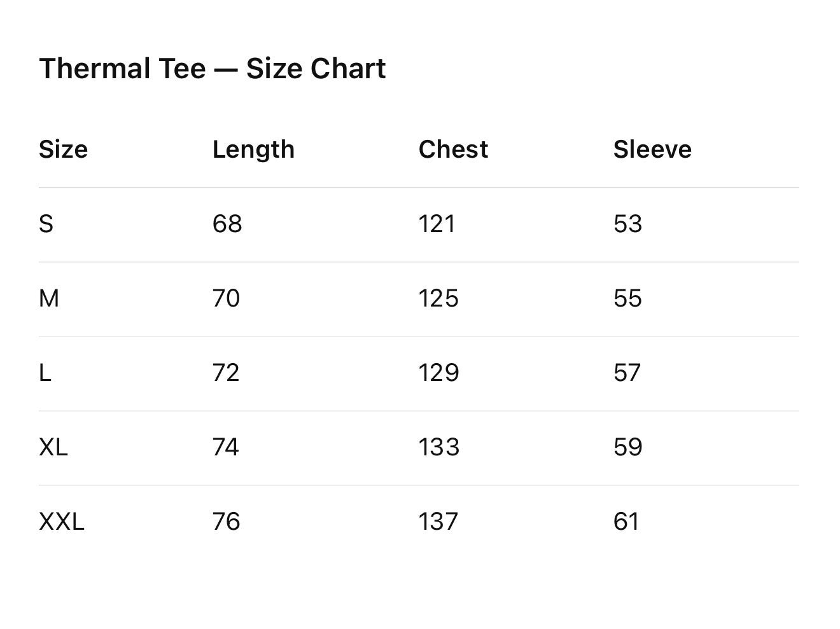Click the Length column header
The height and width of the screenshot is (629, 840).
253,149
